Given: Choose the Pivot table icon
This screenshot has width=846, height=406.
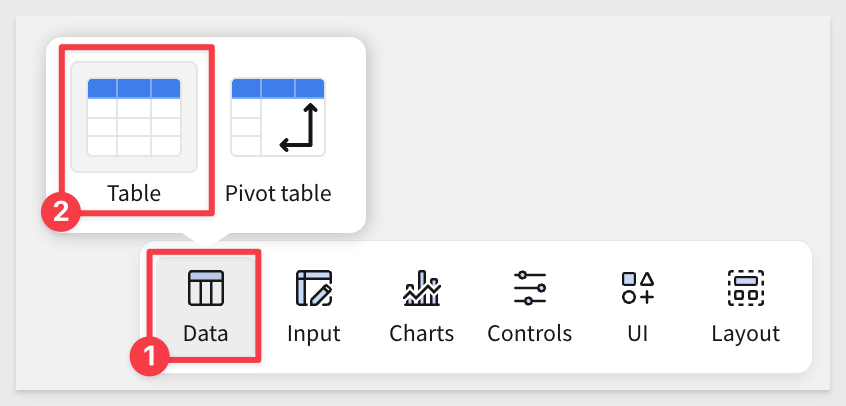Looking at the screenshot, I should [x=278, y=116].
